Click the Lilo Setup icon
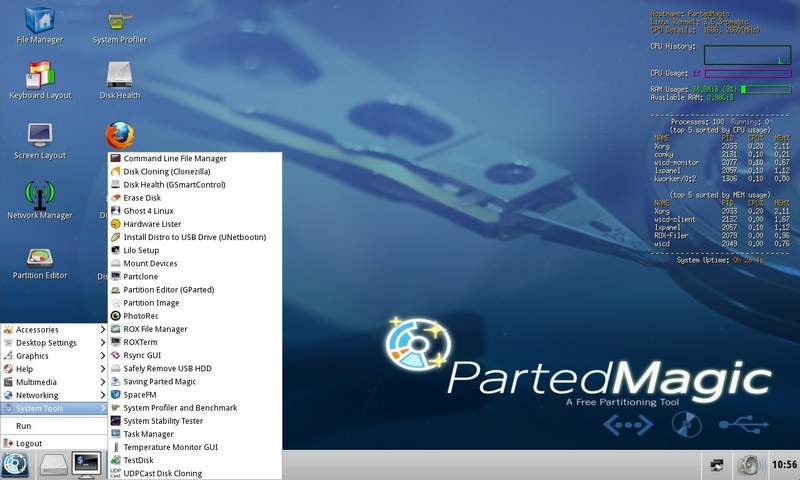The height and width of the screenshot is (480, 800). [116, 250]
